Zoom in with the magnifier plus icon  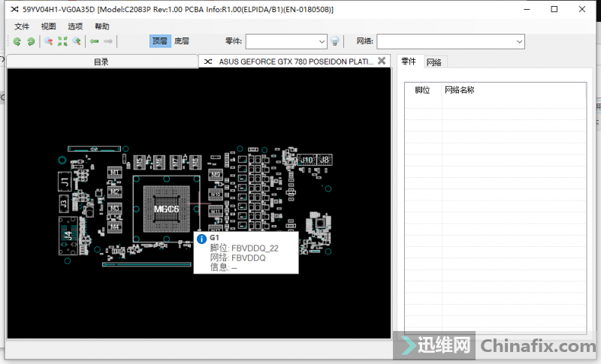[77, 41]
